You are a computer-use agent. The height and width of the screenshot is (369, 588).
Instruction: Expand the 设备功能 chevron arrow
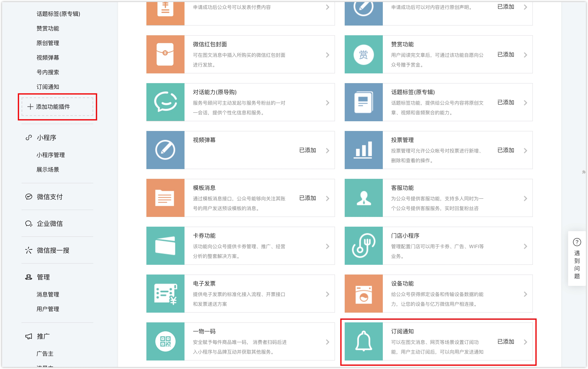click(526, 294)
